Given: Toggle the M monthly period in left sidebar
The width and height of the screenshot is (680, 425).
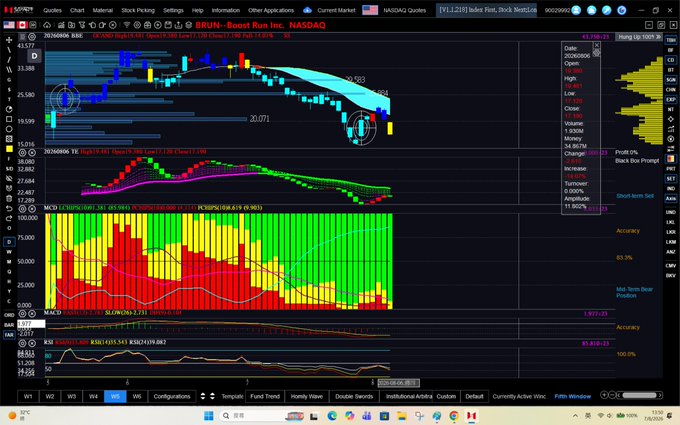Looking at the screenshot, I should pos(9,262).
